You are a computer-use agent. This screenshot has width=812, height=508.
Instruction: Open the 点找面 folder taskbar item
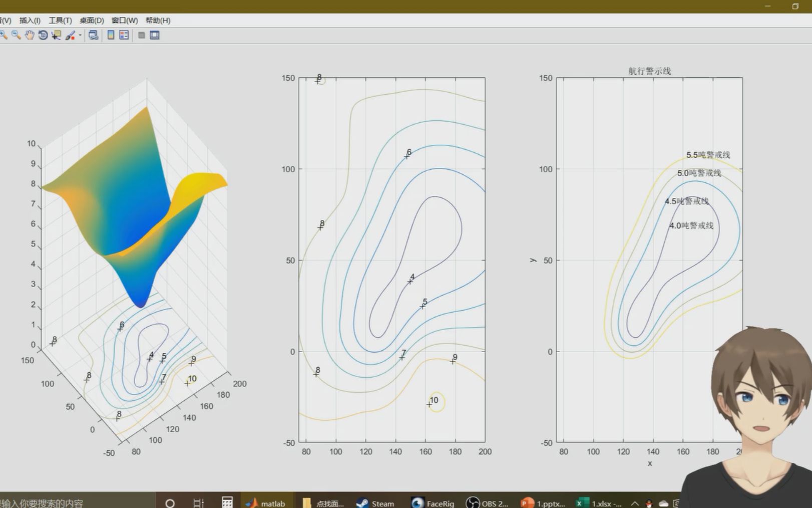tap(324, 503)
